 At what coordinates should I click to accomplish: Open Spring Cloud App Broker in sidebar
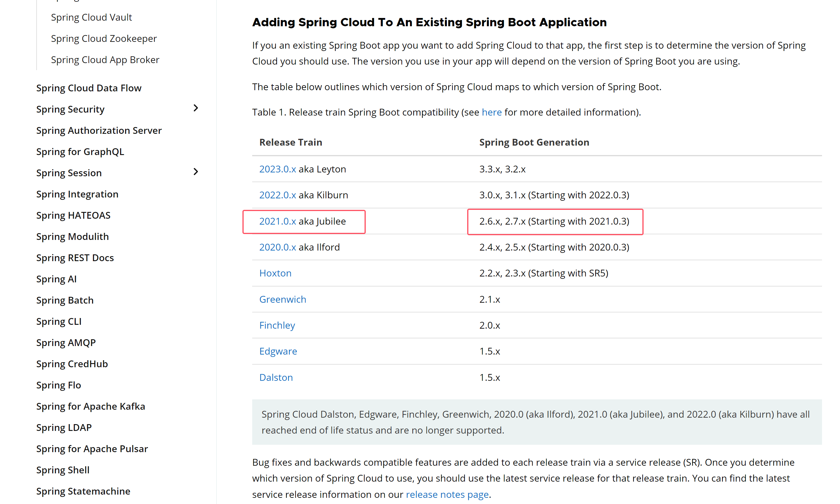click(x=105, y=60)
